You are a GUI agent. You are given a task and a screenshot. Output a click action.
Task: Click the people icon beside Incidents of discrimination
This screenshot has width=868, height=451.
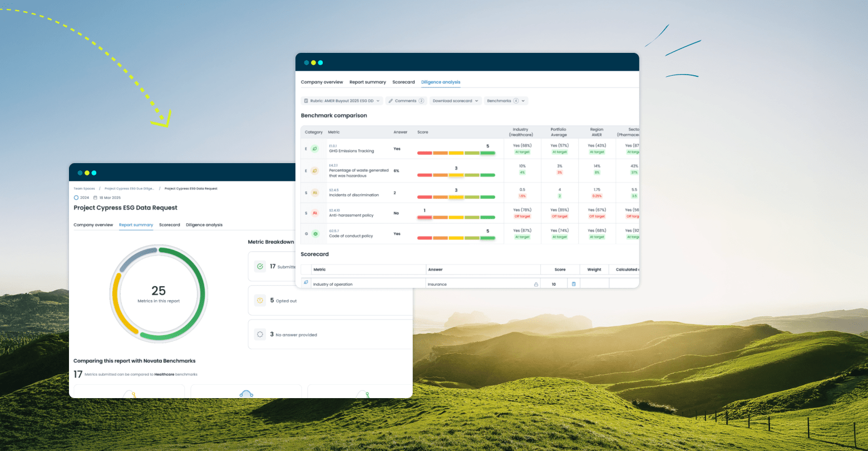pyautogui.click(x=315, y=193)
